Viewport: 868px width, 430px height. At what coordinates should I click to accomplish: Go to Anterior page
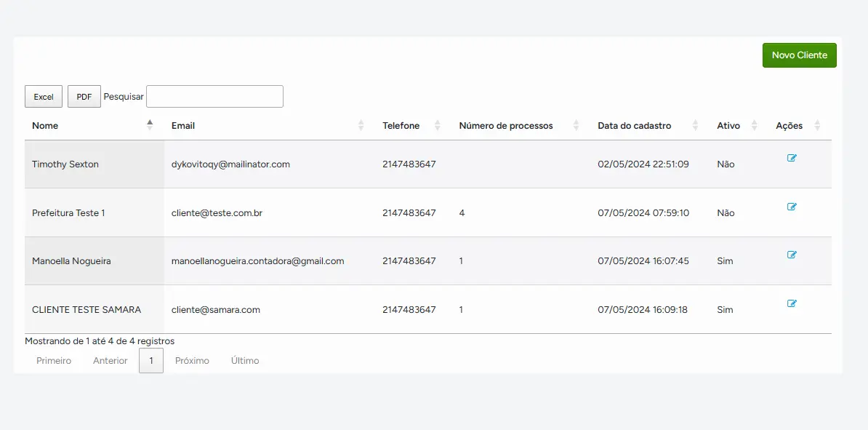click(x=110, y=361)
